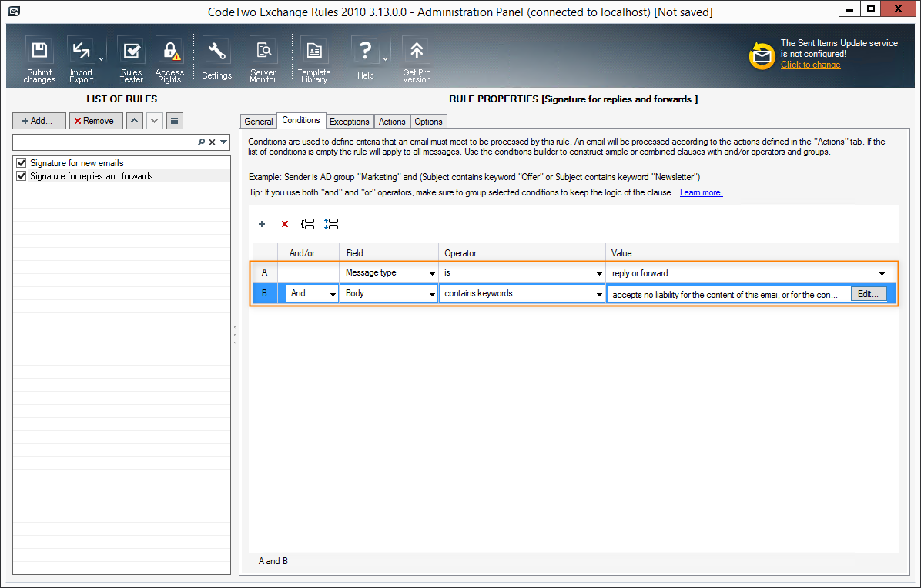Switch to the Actions tab
This screenshot has width=921, height=588.
(392, 121)
